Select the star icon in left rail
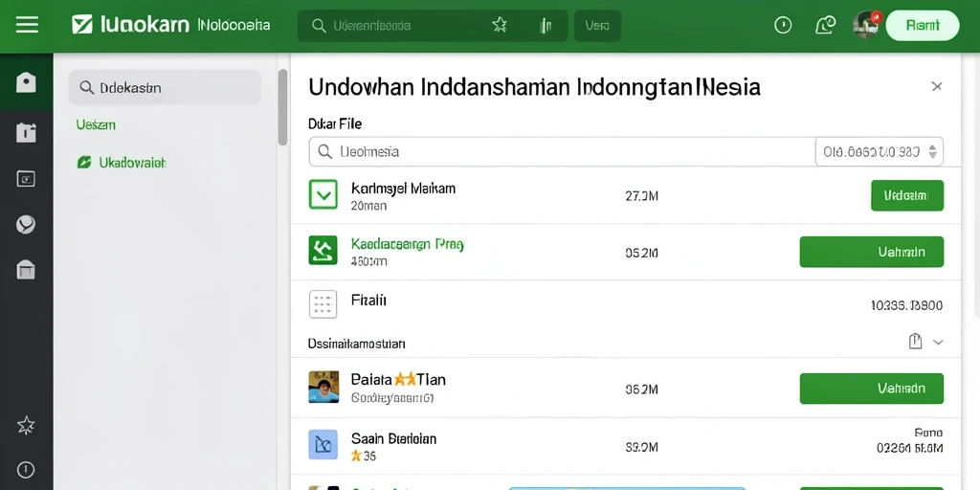This screenshot has width=980, height=490. [26, 426]
